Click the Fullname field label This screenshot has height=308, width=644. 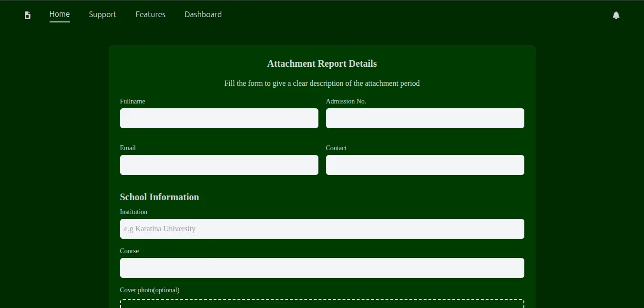(132, 101)
